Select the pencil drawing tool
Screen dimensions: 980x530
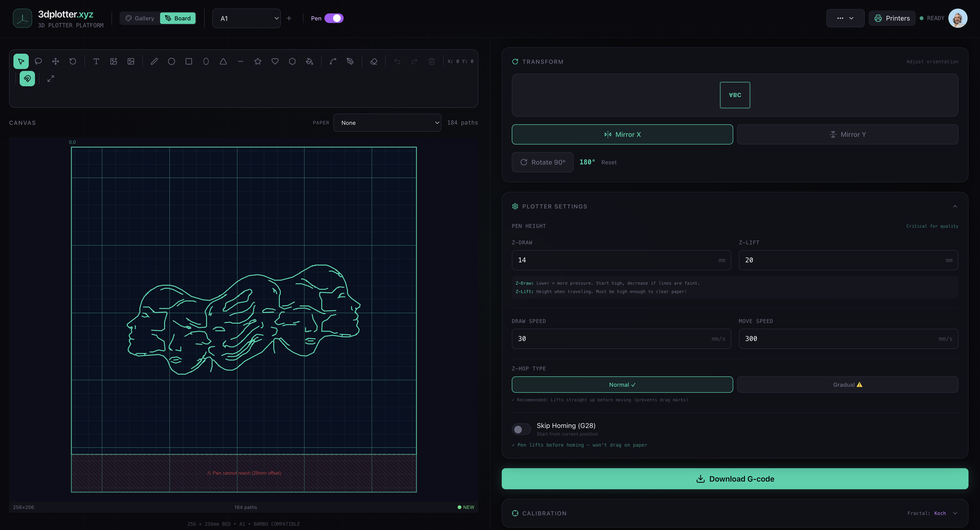[154, 61]
